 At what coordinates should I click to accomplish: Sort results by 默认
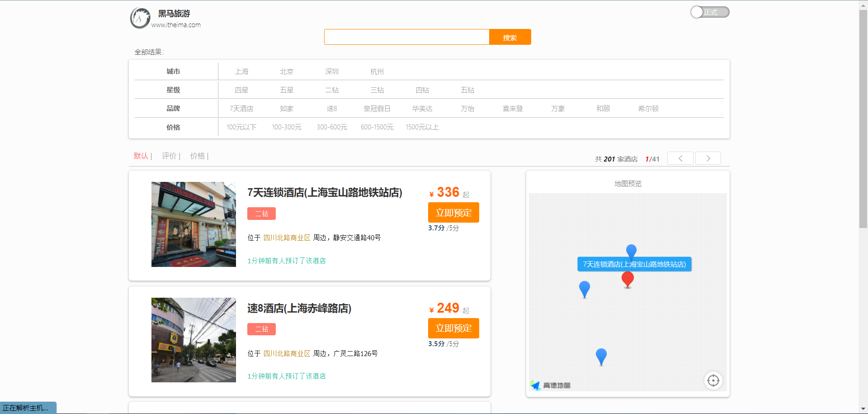point(141,156)
